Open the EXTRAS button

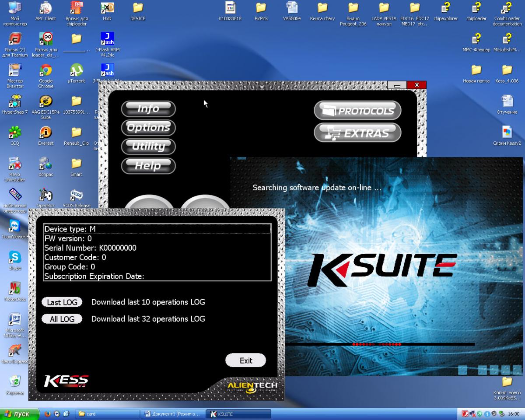(x=357, y=133)
